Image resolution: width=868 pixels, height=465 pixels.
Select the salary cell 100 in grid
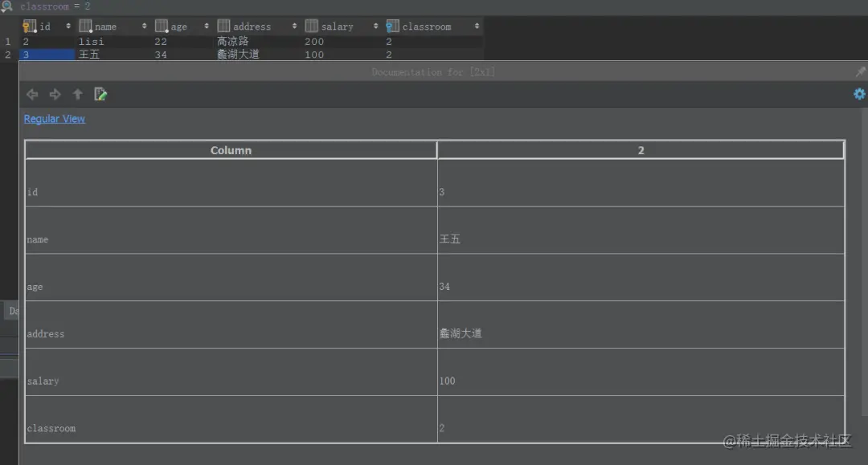[x=342, y=55]
